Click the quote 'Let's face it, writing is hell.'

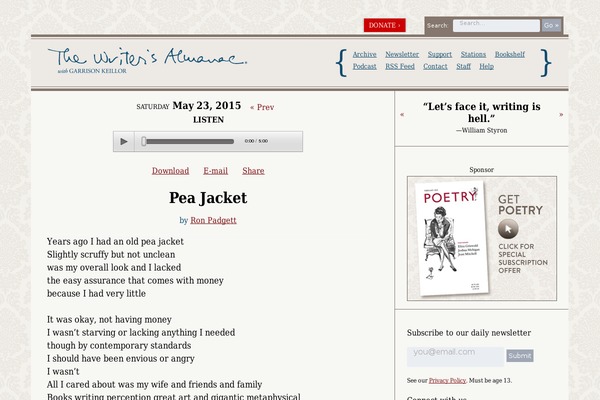click(481, 112)
